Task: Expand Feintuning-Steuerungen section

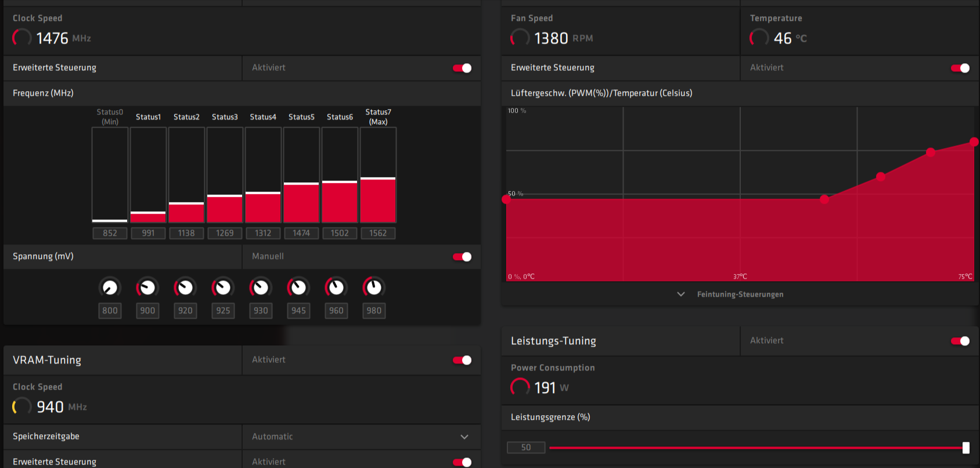Action: click(x=681, y=294)
